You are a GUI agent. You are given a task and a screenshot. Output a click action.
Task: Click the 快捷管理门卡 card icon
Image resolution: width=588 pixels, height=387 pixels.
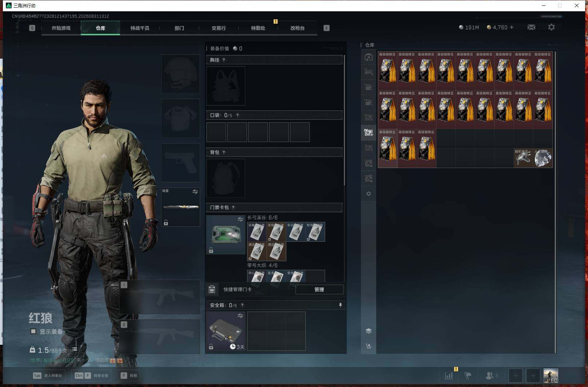pyautogui.click(x=212, y=289)
